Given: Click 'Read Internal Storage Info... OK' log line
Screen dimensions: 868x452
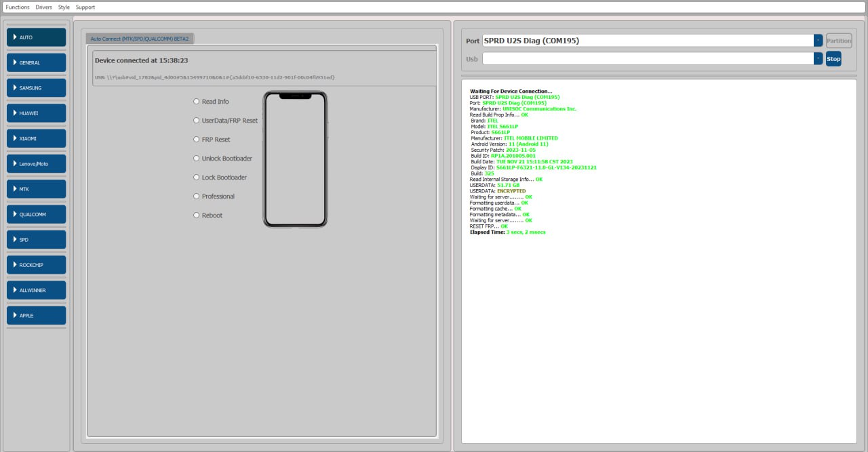Looking at the screenshot, I should click(507, 180).
